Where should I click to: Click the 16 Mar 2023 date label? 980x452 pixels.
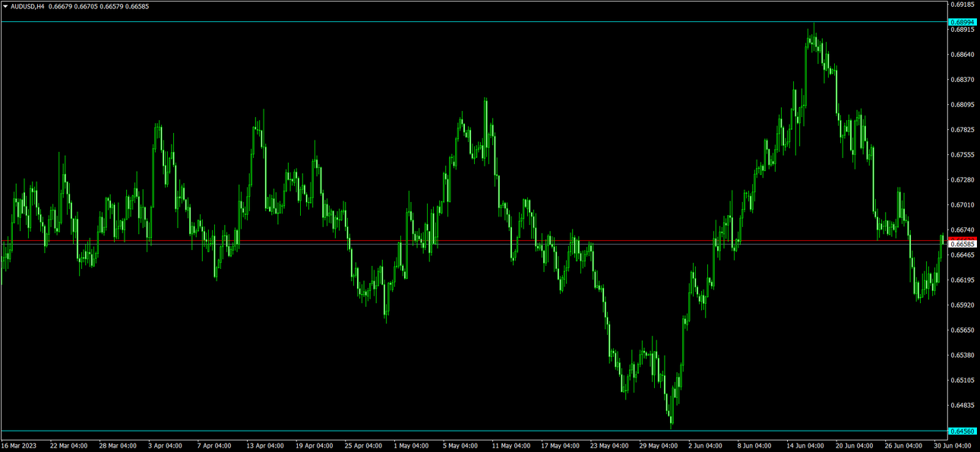tap(19, 446)
